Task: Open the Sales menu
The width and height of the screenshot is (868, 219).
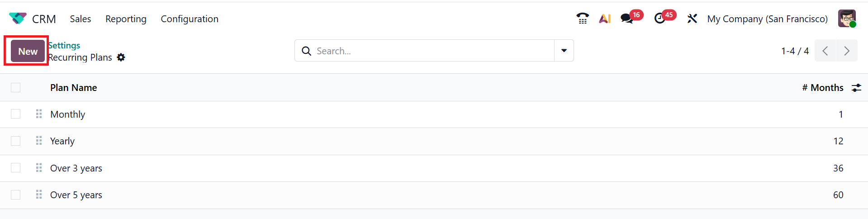Action: pos(80,19)
